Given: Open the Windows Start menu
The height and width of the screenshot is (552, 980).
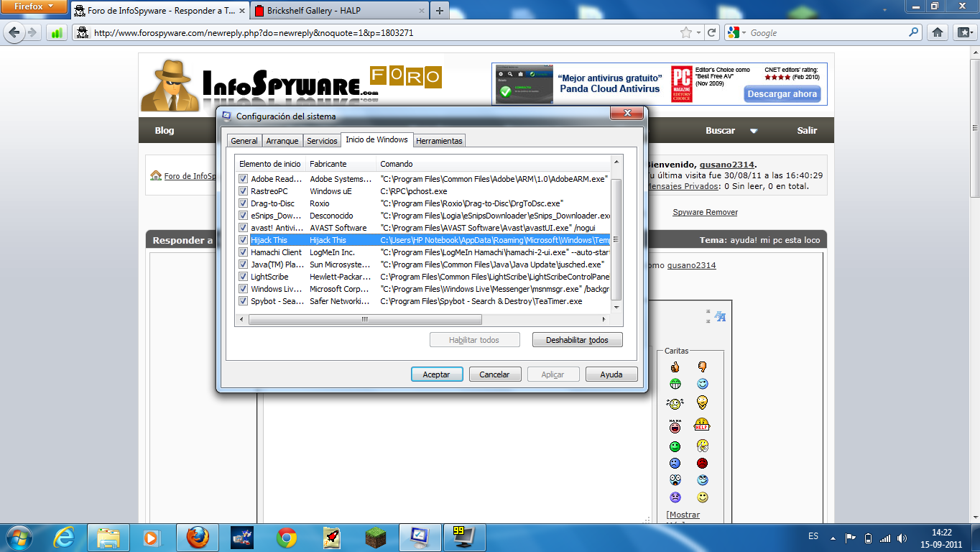Looking at the screenshot, I should point(19,537).
